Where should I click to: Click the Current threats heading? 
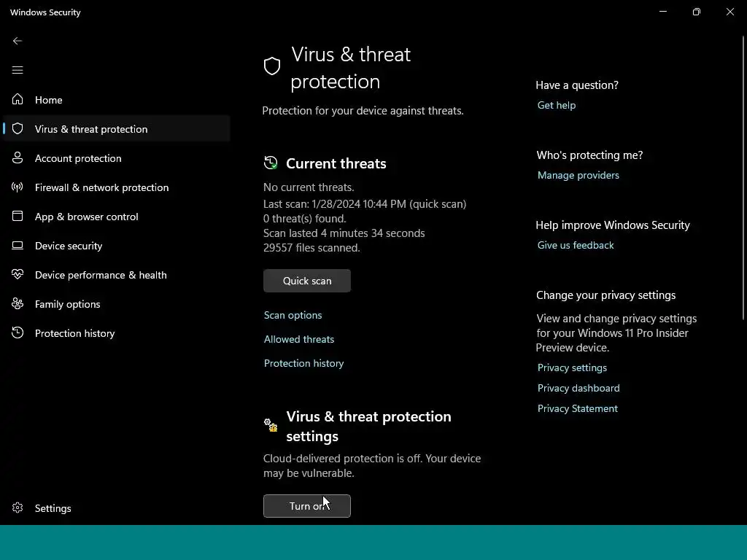pyautogui.click(x=336, y=163)
